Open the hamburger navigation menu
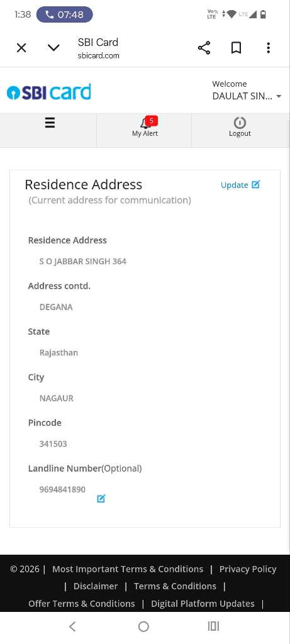The image size is (290, 644). (x=50, y=123)
